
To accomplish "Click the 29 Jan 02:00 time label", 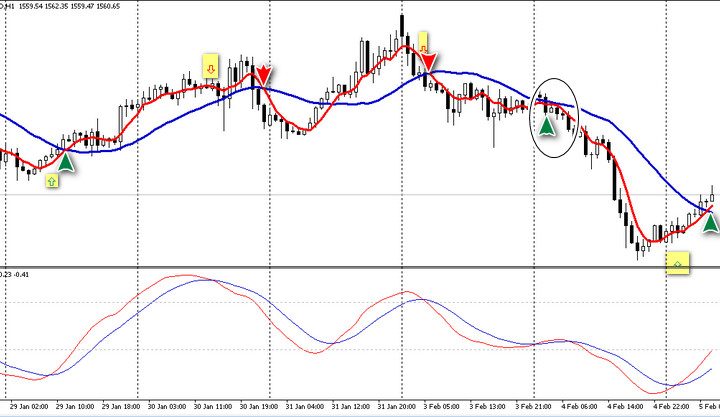I will (x=27, y=407).
